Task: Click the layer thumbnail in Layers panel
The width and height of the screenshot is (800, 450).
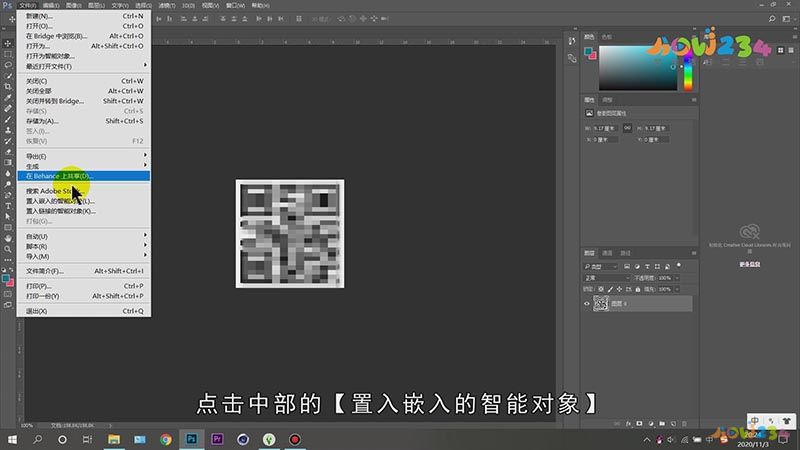Action: tap(601, 304)
